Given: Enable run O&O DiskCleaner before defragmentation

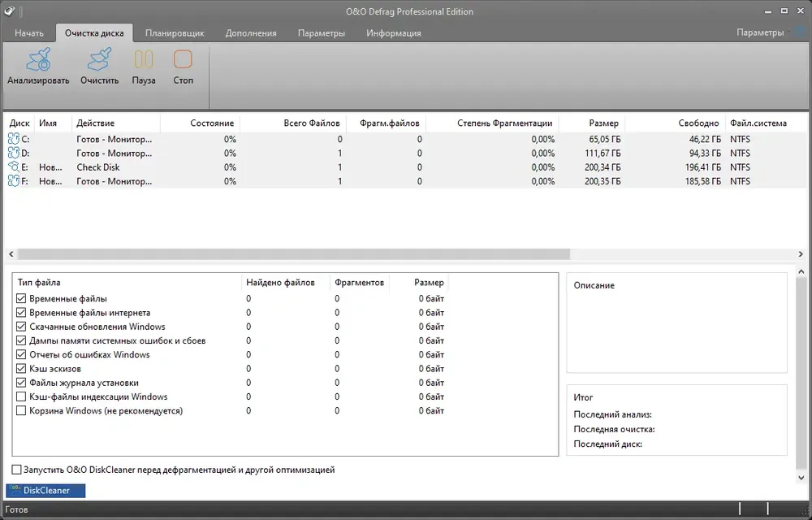Looking at the screenshot, I should click(x=16, y=470).
